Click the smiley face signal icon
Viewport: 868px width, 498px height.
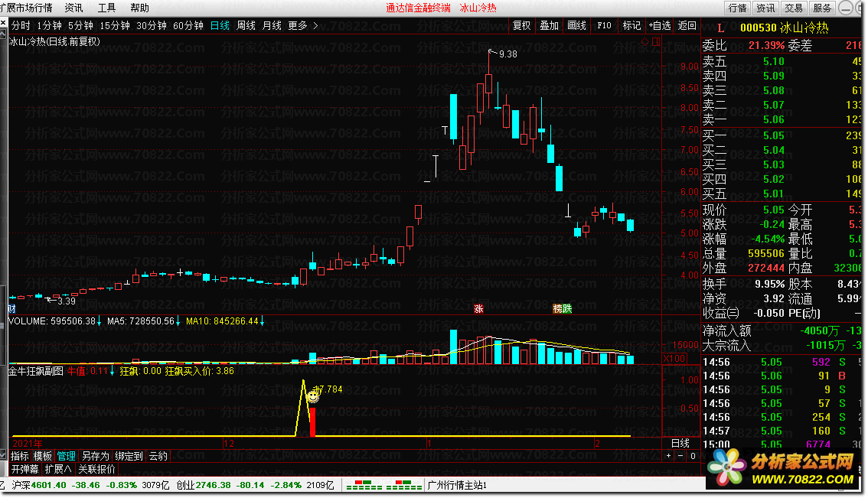(313, 397)
